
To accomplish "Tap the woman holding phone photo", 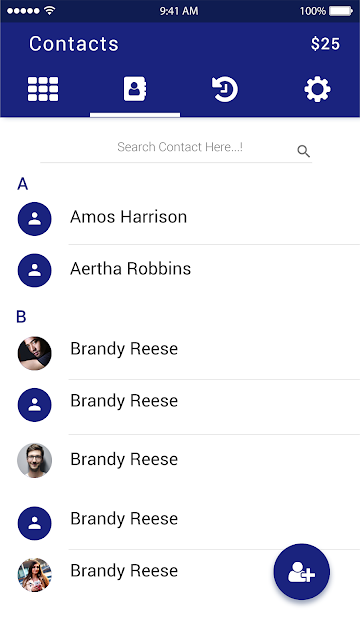I will coord(35,575).
